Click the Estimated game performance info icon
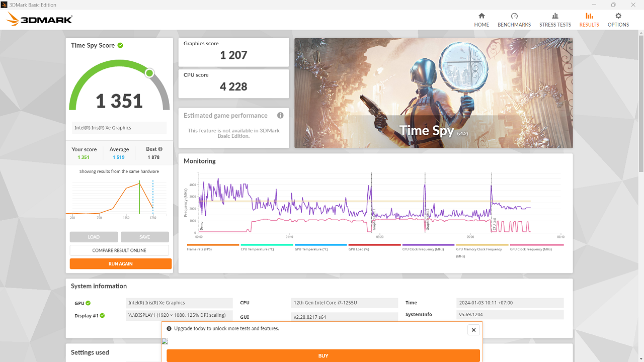This screenshot has height=362, width=644. (x=280, y=115)
